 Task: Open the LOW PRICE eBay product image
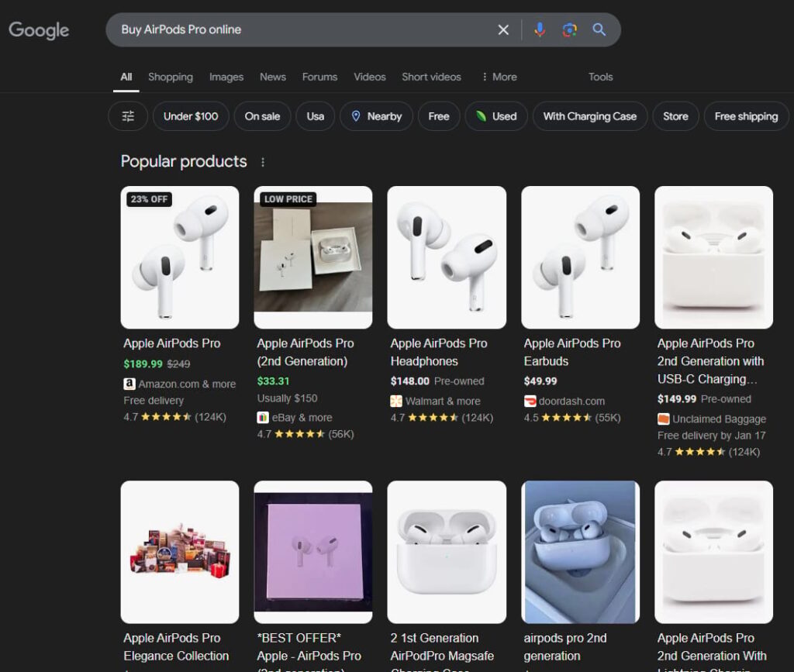(313, 257)
